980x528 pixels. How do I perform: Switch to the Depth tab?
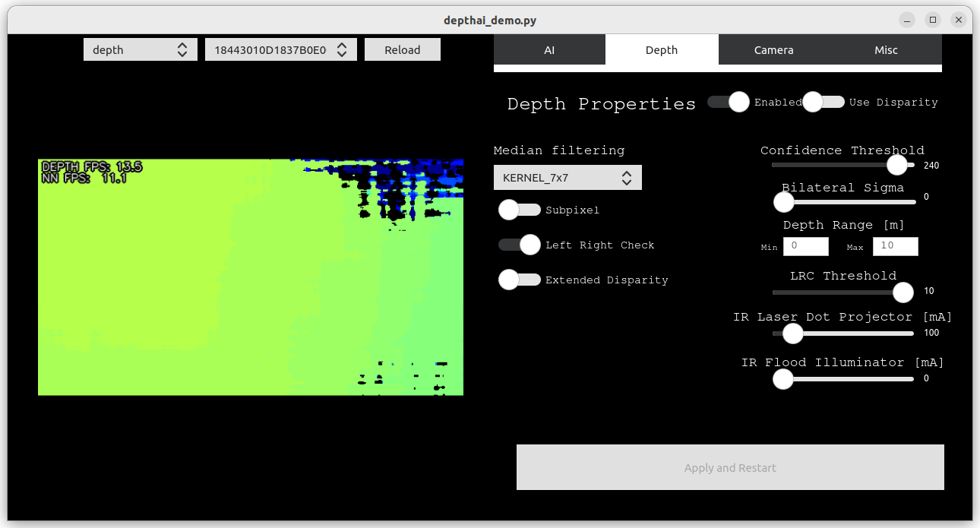tap(662, 49)
